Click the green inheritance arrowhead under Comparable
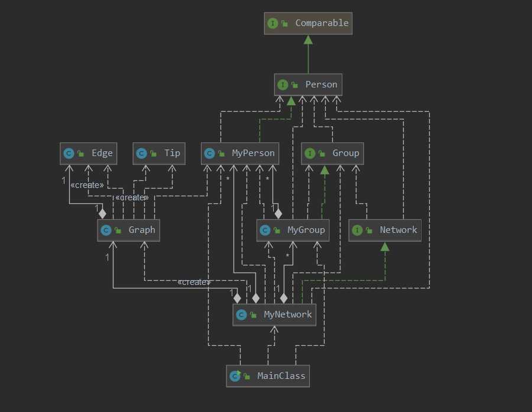532x412 pixels. [308, 40]
